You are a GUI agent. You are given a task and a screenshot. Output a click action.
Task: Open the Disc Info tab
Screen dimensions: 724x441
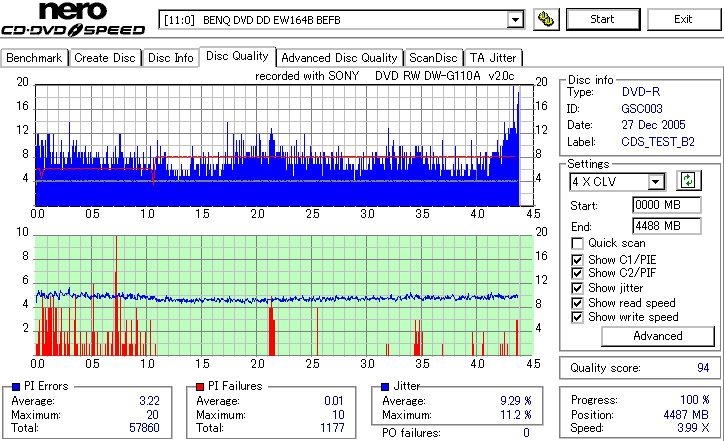click(x=170, y=58)
